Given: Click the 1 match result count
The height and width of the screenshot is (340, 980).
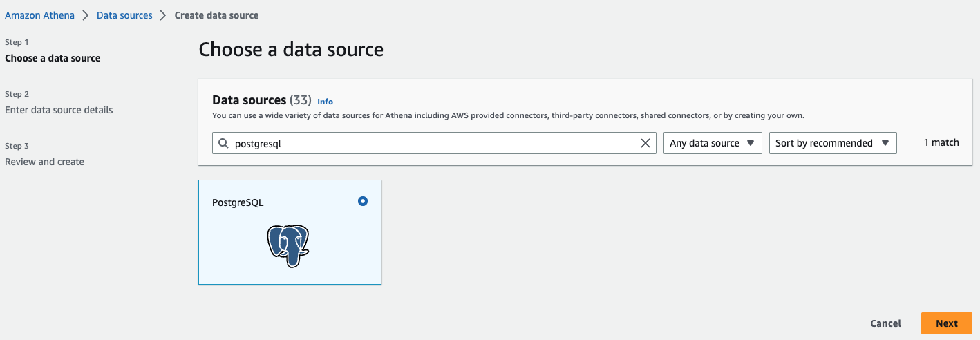Looking at the screenshot, I should coord(941,142).
